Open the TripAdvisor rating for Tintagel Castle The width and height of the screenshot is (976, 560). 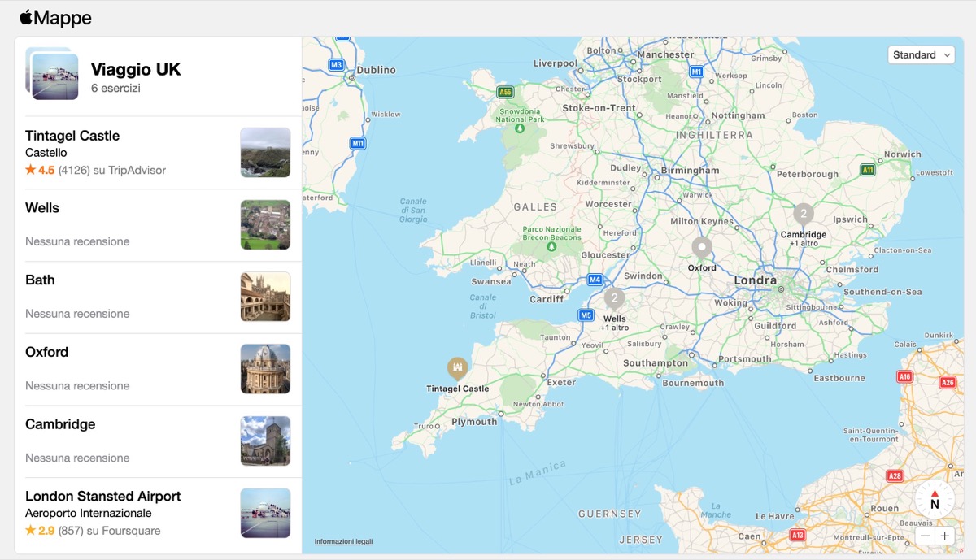pyautogui.click(x=98, y=170)
